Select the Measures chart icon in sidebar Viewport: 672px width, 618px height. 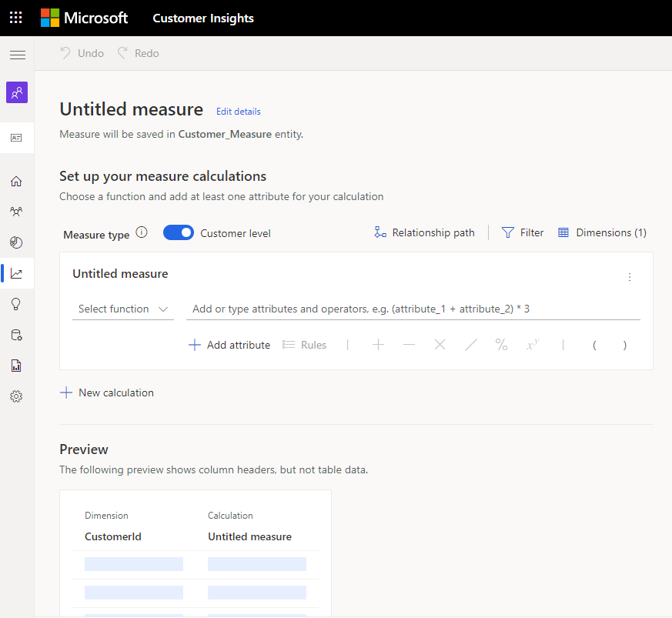click(x=16, y=273)
